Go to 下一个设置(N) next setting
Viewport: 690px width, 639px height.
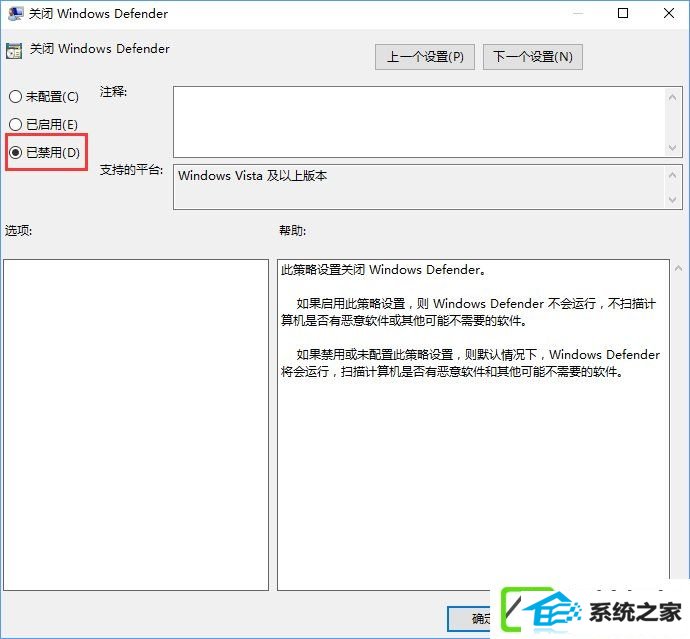click(532, 57)
